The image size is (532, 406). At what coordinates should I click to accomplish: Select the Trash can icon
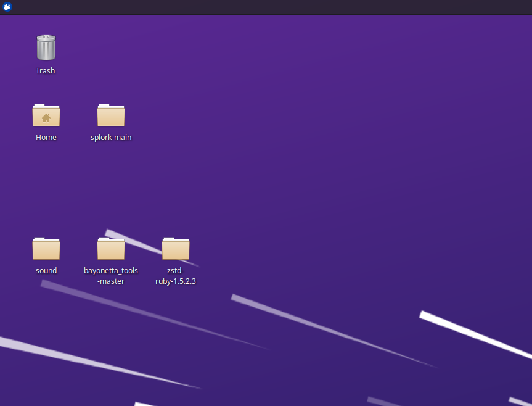click(x=46, y=48)
